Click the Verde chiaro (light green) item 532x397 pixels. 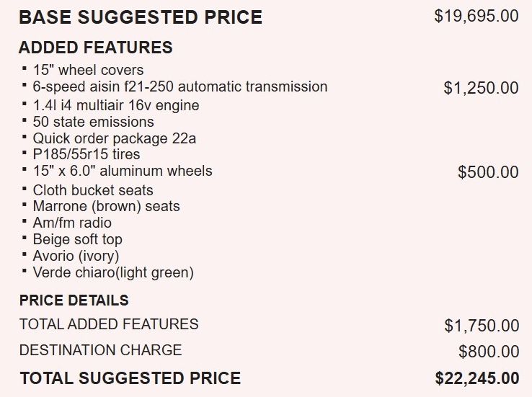(113, 272)
